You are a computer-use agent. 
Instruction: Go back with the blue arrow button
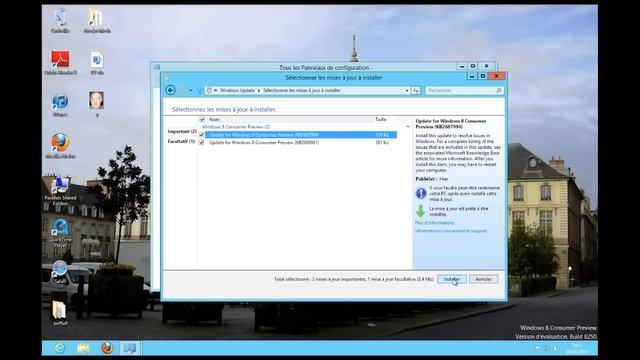(x=171, y=90)
